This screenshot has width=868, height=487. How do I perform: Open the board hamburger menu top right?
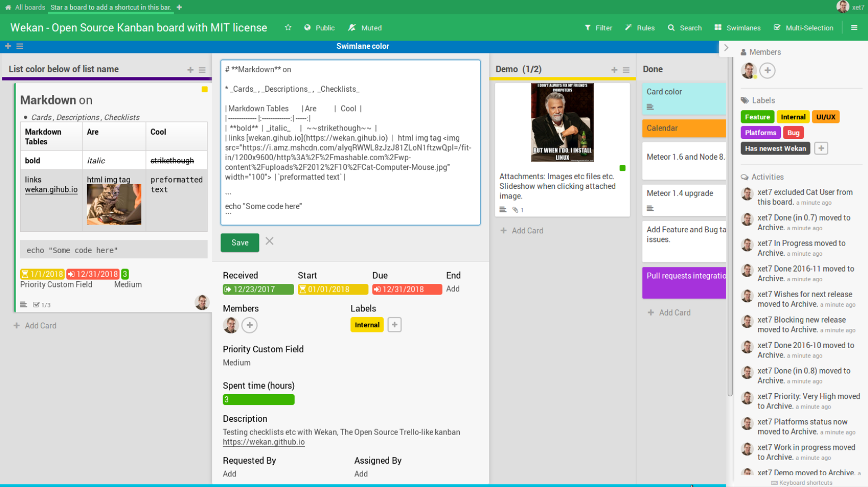(854, 28)
